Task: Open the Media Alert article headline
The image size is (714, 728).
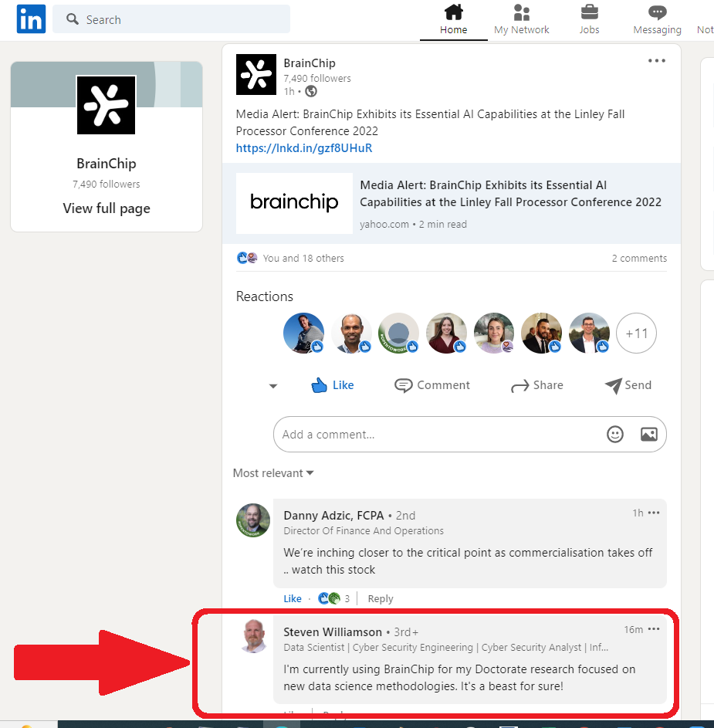Action: point(511,194)
